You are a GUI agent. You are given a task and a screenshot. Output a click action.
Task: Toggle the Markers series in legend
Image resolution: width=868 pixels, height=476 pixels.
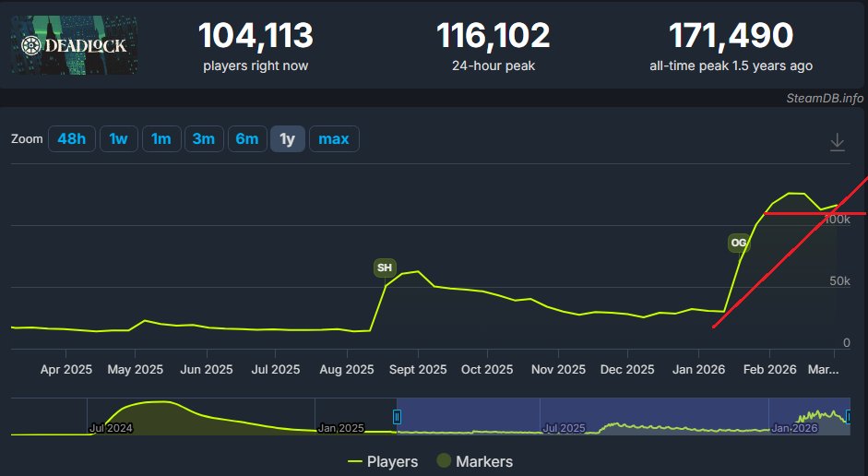[x=474, y=461]
